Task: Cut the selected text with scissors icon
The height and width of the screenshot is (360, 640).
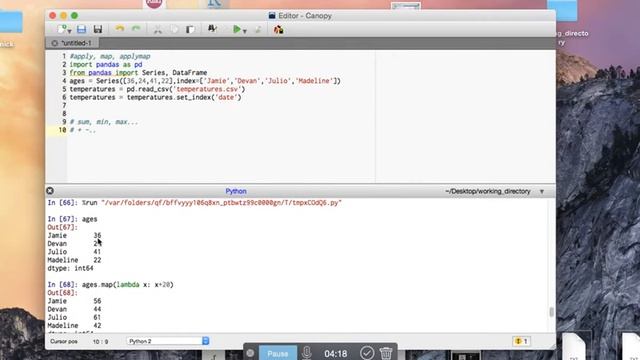Action: click(158, 29)
